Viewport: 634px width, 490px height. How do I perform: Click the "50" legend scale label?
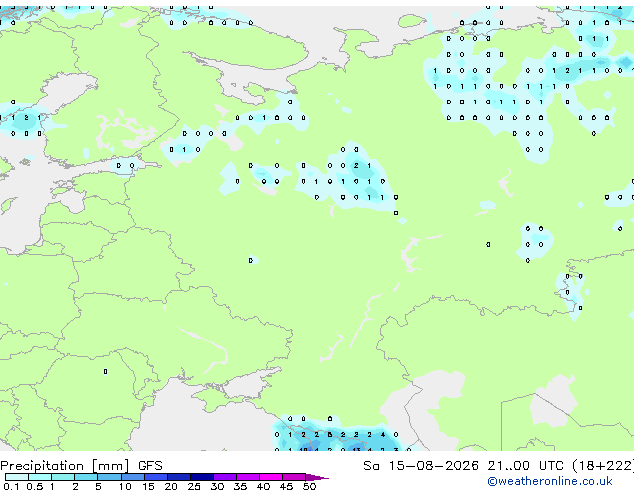click(x=309, y=486)
